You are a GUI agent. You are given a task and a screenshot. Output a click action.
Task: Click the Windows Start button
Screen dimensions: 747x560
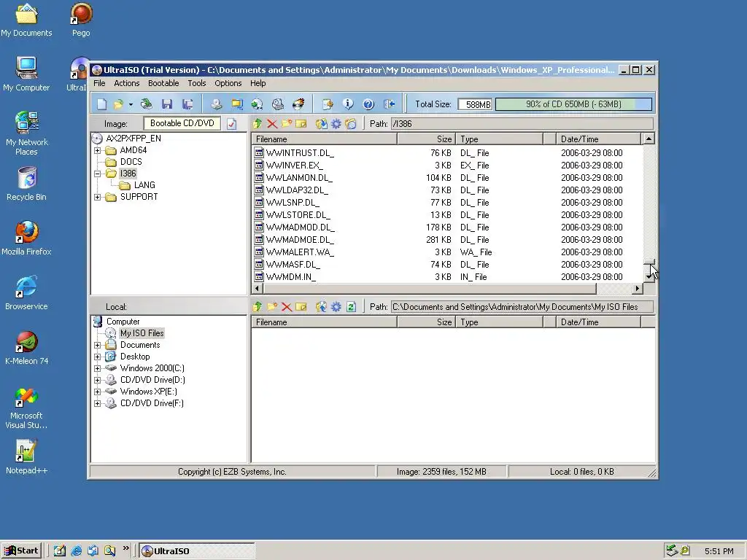21,551
